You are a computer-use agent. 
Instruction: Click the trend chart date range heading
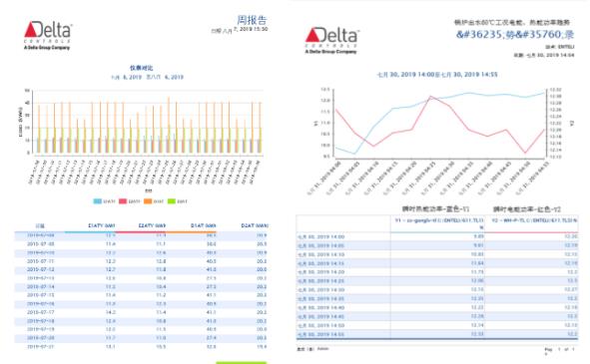[x=437, y=75]
